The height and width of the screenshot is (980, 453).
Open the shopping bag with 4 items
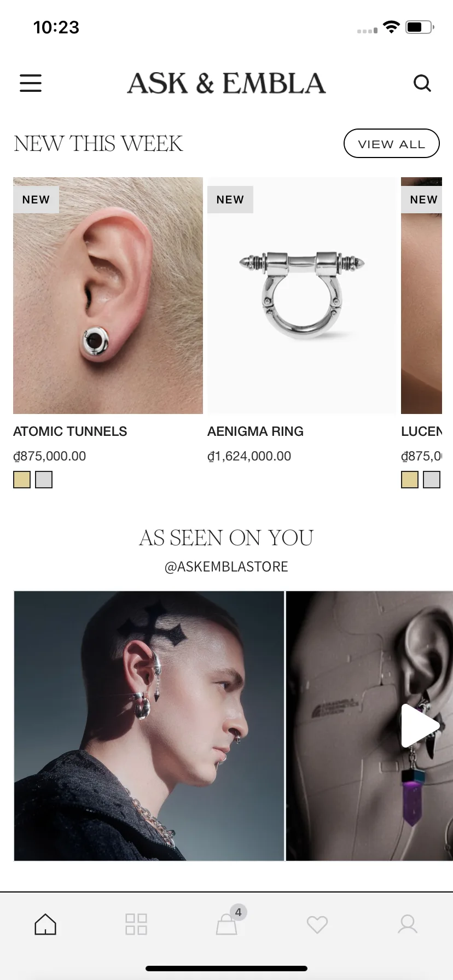(x=227, y=923)
